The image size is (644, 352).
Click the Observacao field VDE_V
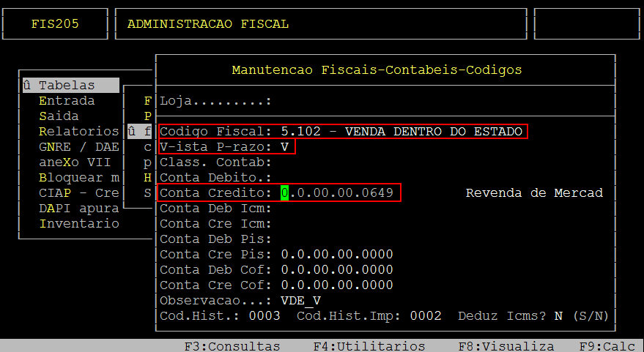coord(300,301)
